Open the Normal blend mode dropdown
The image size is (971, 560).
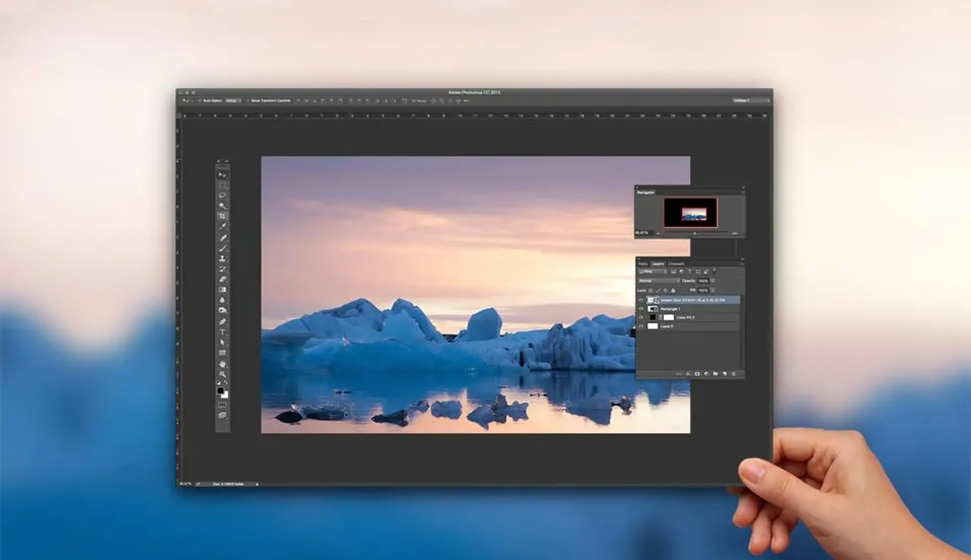[x=659, y=281]
